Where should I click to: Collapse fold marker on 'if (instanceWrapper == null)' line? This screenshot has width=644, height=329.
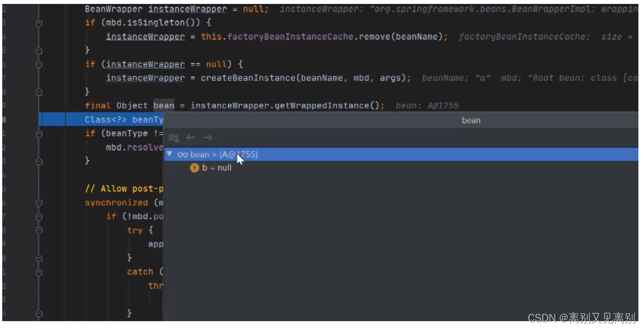tap(39, 65)
